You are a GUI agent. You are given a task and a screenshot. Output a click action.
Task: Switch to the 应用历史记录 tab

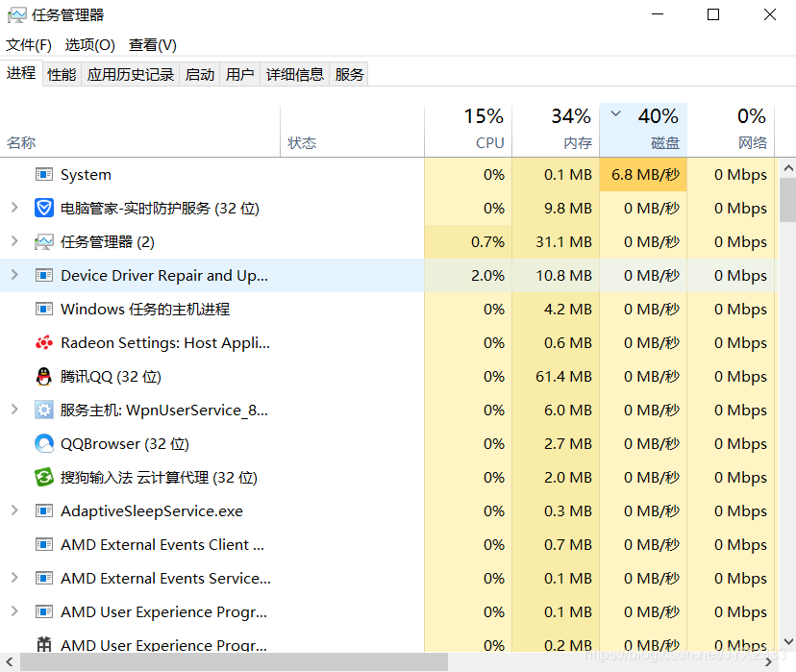pos(131,75)
